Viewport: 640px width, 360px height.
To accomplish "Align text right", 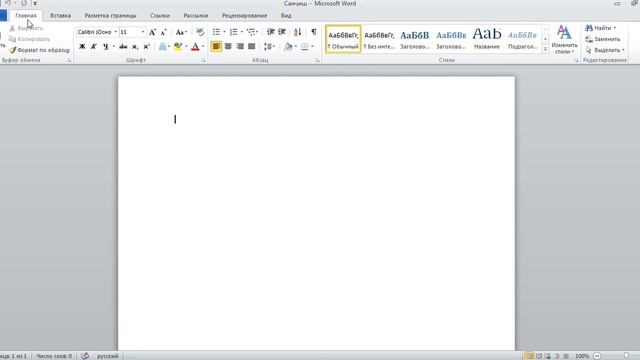I will pyautogui.click(x=240, y=47).
